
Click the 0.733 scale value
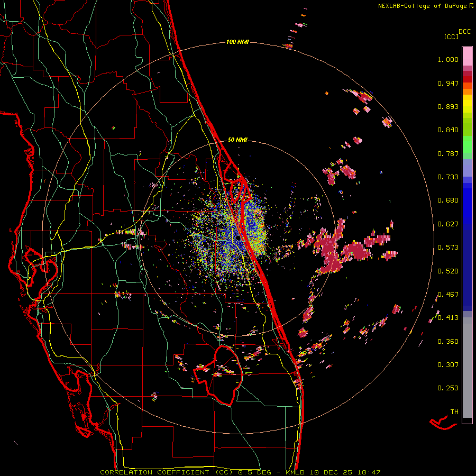448,177
